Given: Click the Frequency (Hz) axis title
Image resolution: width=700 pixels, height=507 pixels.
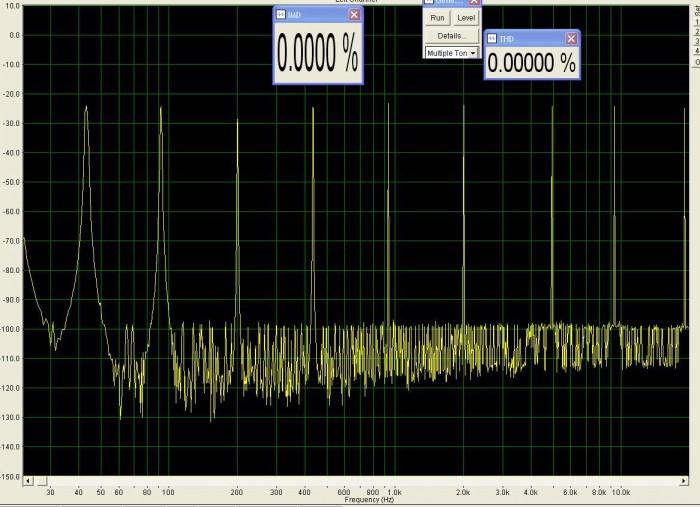Looking at the screenshot, I should coord(369,500).
